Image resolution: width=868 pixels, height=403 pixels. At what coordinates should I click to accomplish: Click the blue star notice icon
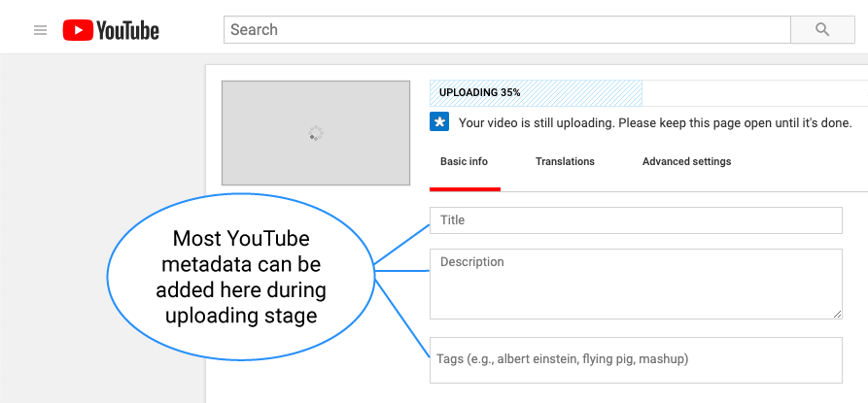pos(439,122)
